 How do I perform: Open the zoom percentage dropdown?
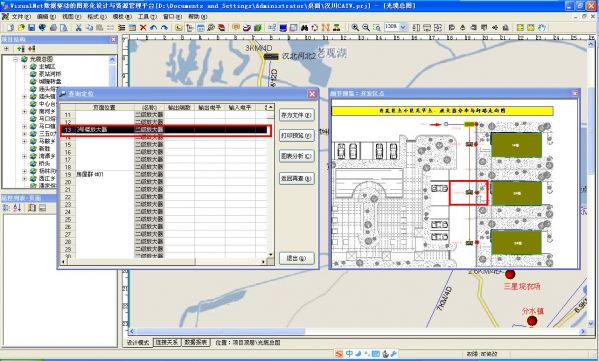(x=403, y=27)
